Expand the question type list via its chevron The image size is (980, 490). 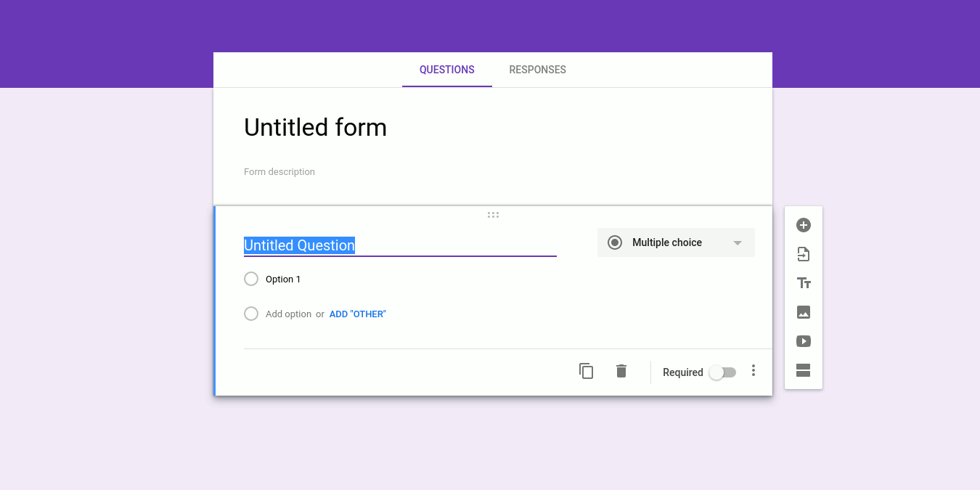[737, 242]
